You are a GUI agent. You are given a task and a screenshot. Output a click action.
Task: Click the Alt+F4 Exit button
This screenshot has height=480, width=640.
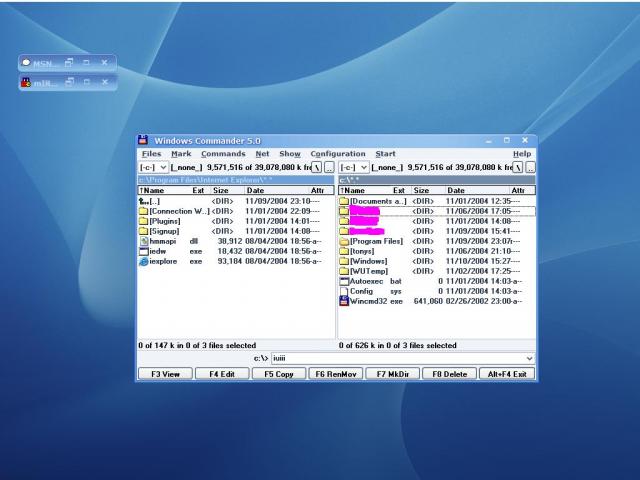(x=507, y=374)
